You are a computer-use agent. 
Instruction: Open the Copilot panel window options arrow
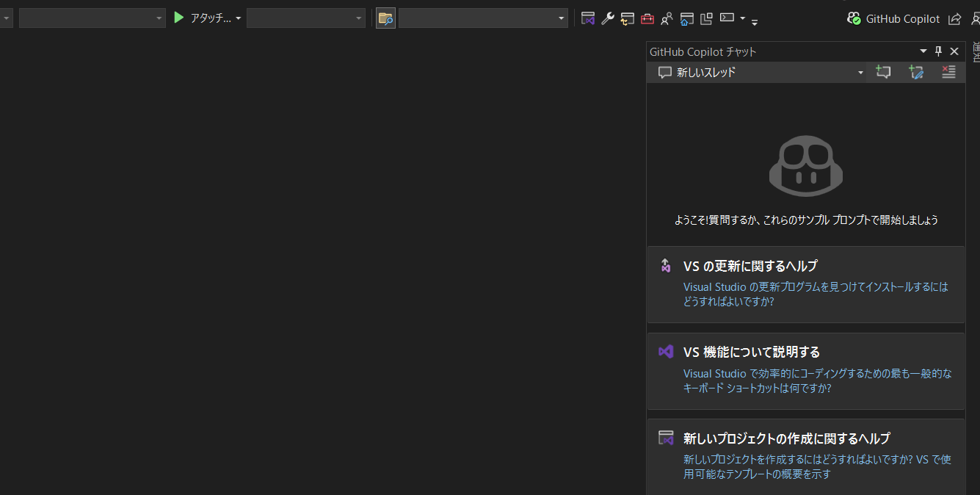[923, 51]
